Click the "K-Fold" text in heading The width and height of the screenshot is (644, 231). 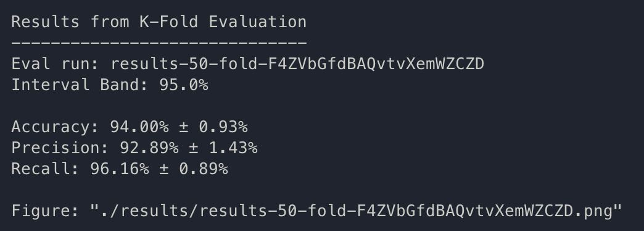point(169,22)
